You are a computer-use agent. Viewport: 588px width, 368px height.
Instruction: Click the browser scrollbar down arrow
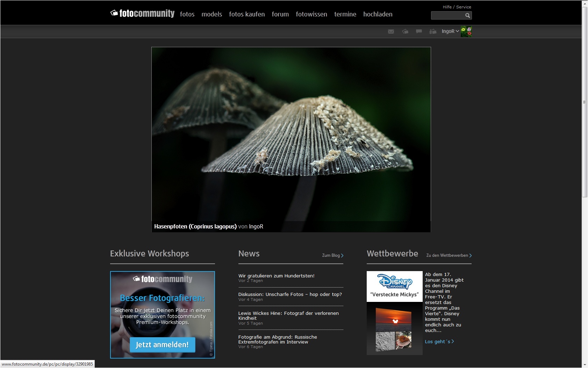click(x=585, y=365)
